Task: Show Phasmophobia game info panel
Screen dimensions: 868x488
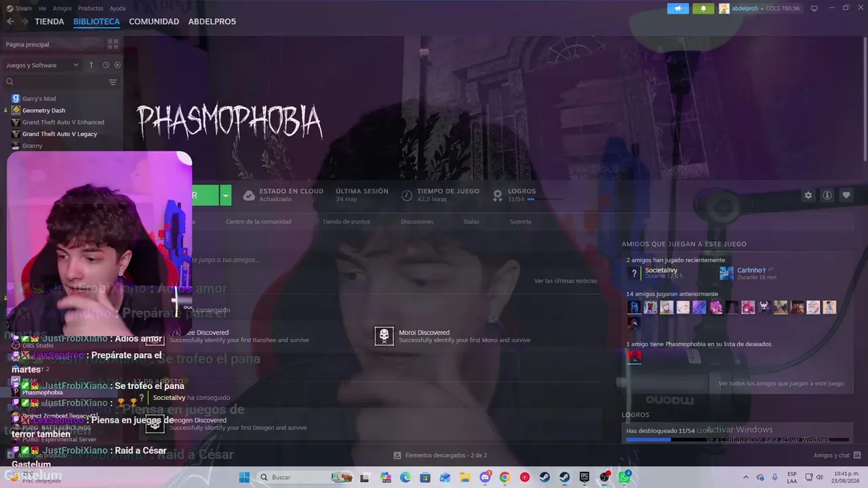Action: tap(827, 195)
